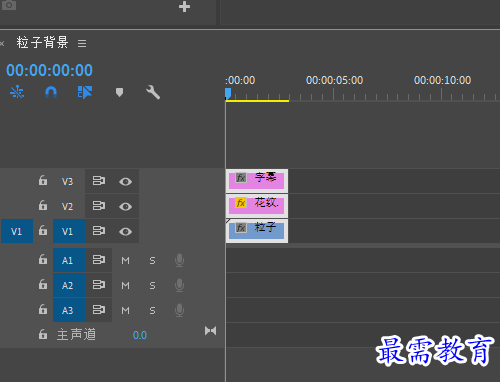Click the ruler at 00:00:10:00
Viewport: 500px width, 382px height.
pos(442,80)
